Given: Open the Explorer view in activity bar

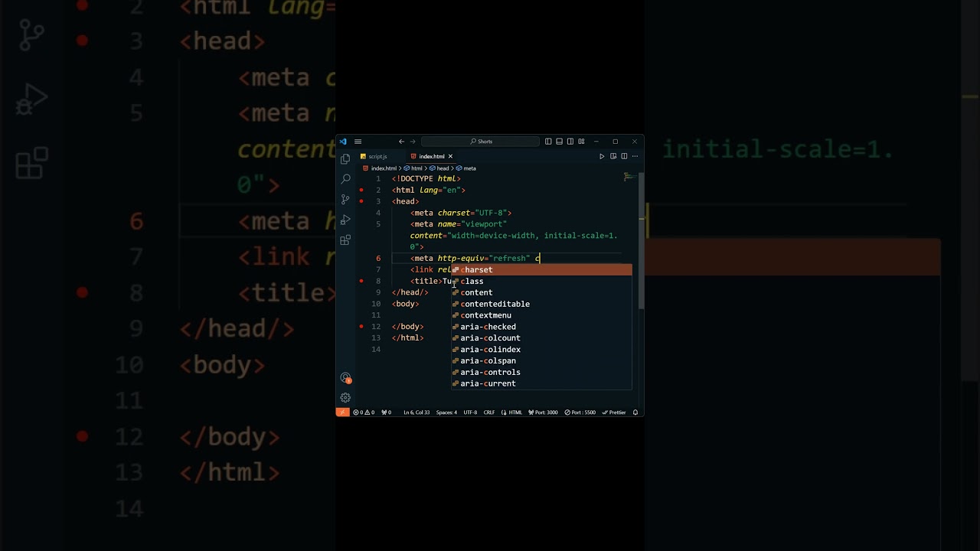Looking at the screenshot, I should click(x=345, y=158).
